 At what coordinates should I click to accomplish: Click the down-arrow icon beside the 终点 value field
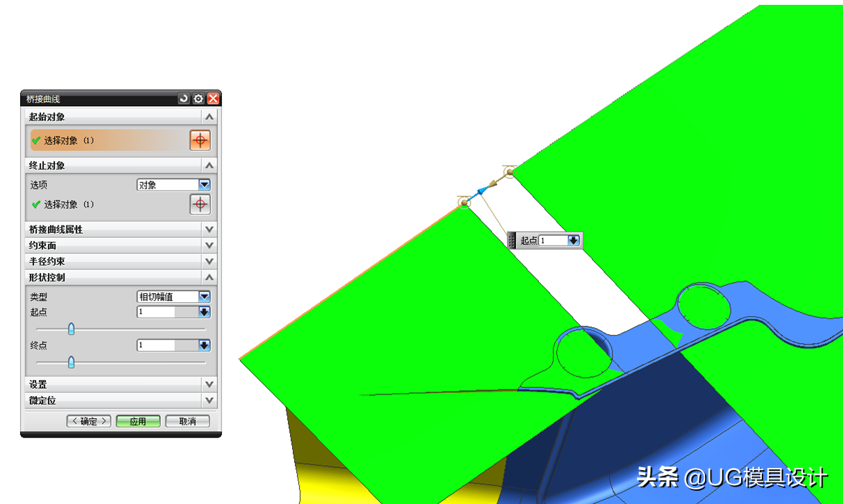tap(203, 345)
